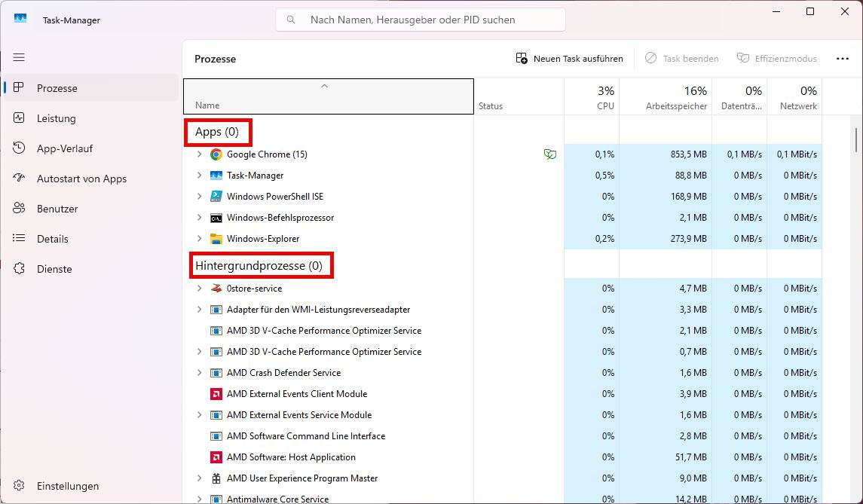Click the Windows PowerShell ISE icon
This screenshot has width=863, height=504.
(x=216, y=197)
